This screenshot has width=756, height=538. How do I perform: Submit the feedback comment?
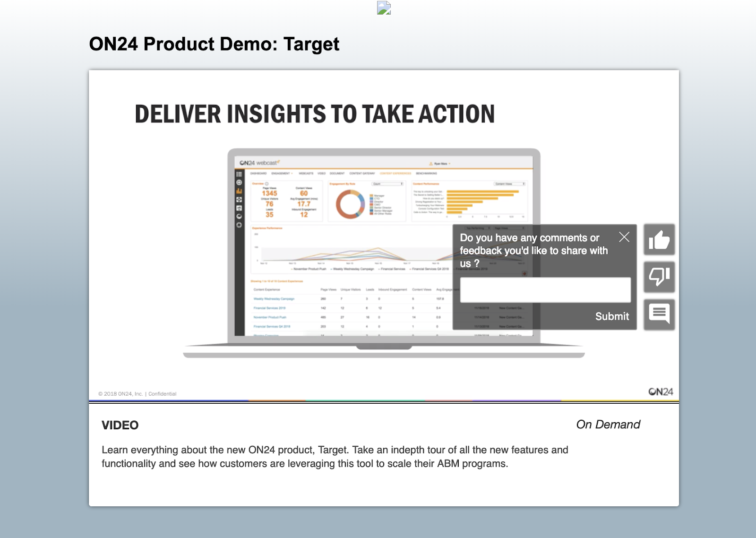(x=612, y=316)
